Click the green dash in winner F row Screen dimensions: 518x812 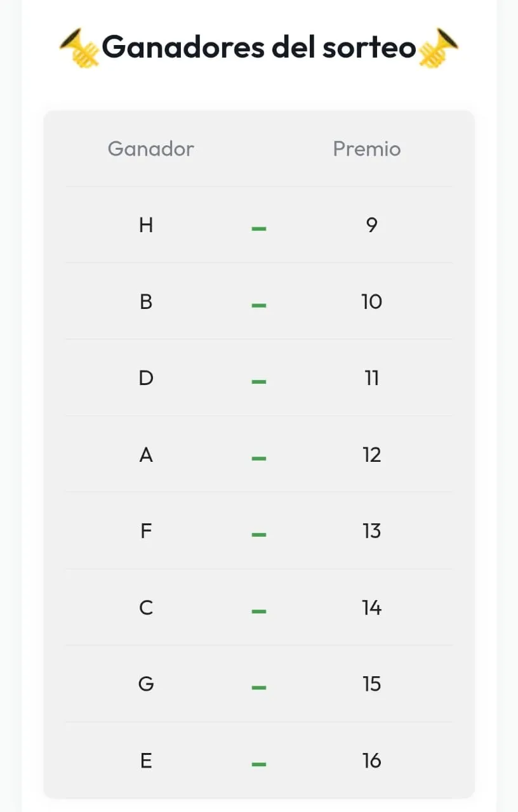(x=259, y=534)
